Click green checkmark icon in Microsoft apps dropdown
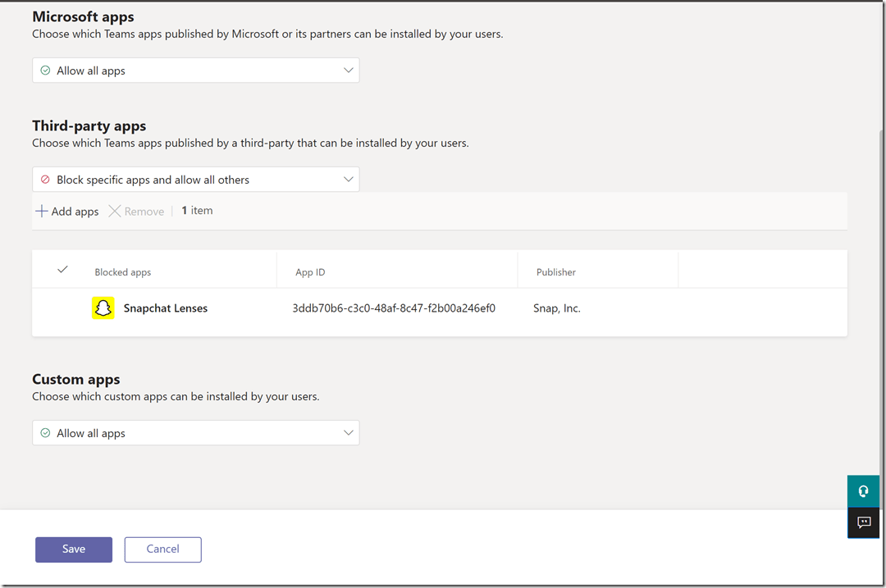This screenshot has width=886, height=588. [x=46, y=71]
